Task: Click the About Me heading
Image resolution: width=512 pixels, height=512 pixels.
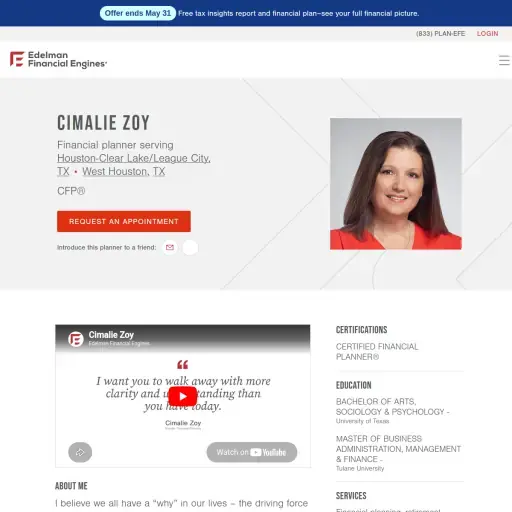Action: (71, 486)
